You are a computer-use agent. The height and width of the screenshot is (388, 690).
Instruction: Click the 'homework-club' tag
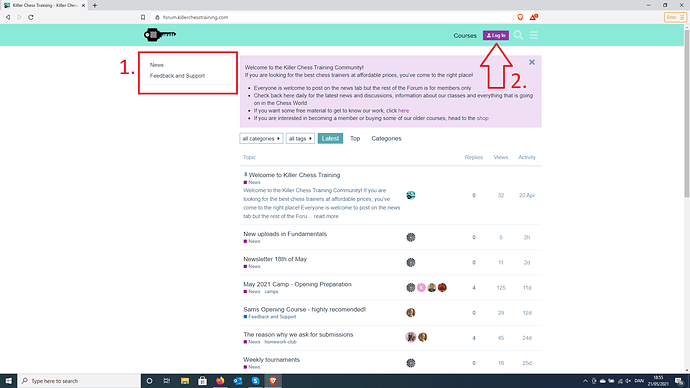tap(281, 342)
